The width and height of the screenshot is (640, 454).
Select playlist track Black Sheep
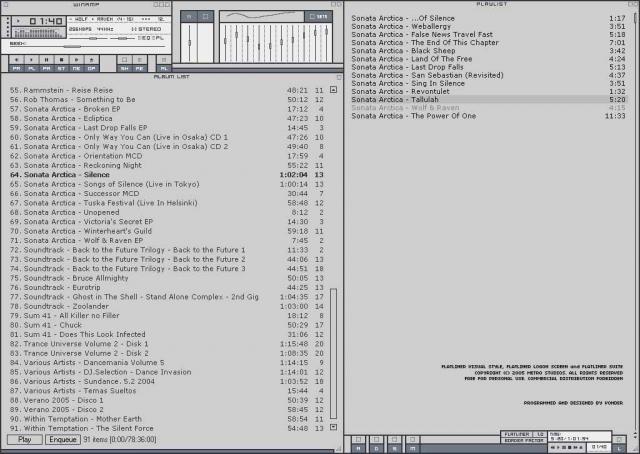(489, 51)
